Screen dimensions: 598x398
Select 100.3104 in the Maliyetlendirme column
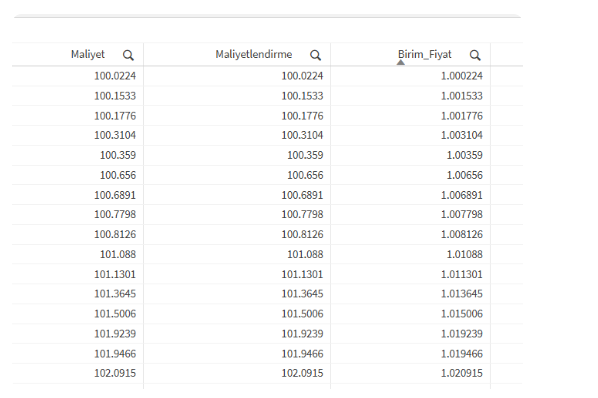point(302,135)
